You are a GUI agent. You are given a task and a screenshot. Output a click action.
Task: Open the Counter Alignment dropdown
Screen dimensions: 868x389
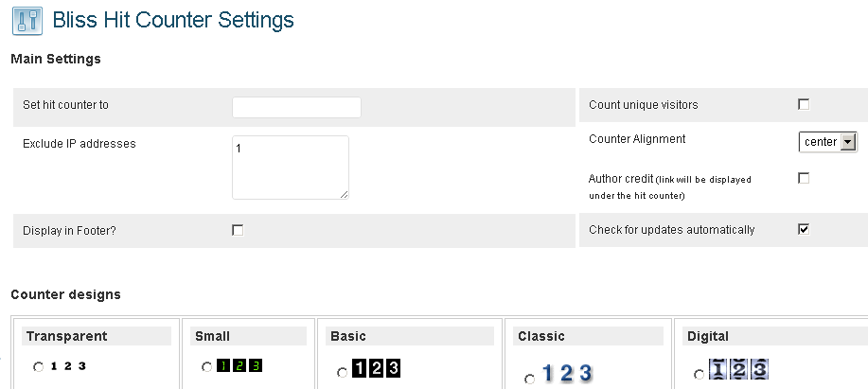[x=827, y=142]
